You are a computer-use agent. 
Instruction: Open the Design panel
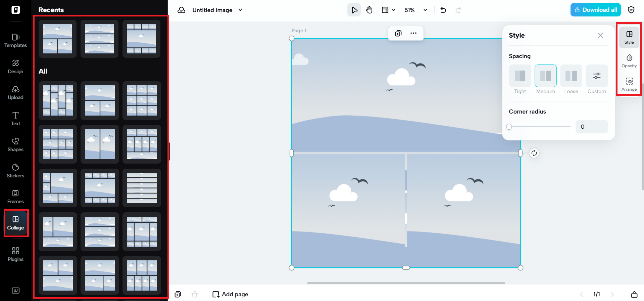[x=15, y=67]
